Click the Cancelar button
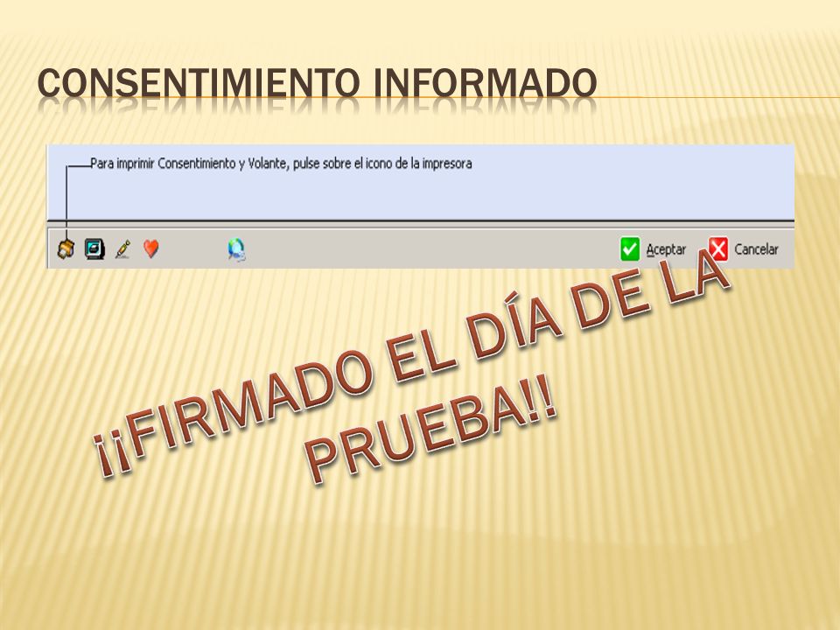Image resolution: width=840 pixels, height=630 pixels. click(x=744, y=249)
